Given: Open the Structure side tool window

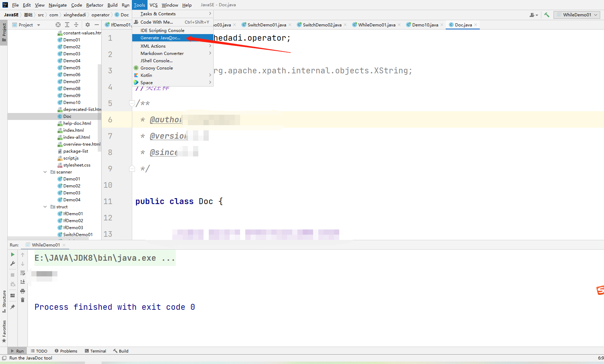Looking at the screenshot, I should point(4,301).
